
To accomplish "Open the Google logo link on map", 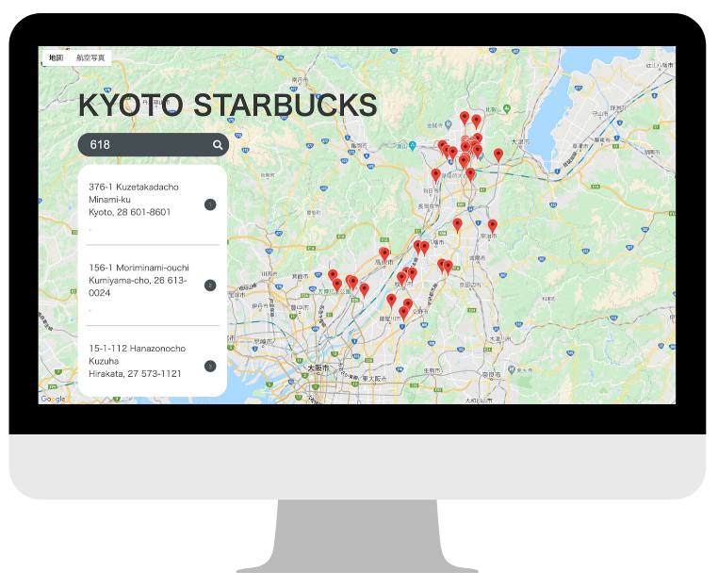I will (53, 399).
